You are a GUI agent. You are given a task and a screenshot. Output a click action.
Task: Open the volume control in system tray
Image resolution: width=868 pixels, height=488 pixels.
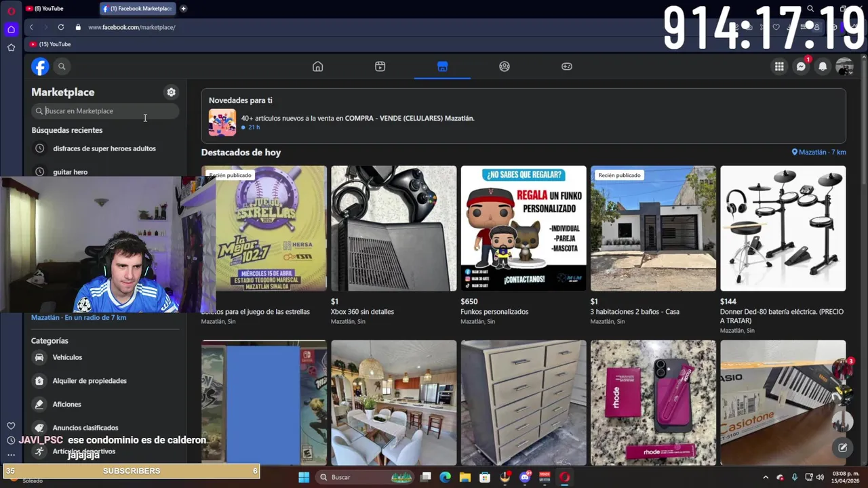pos(820,477)
